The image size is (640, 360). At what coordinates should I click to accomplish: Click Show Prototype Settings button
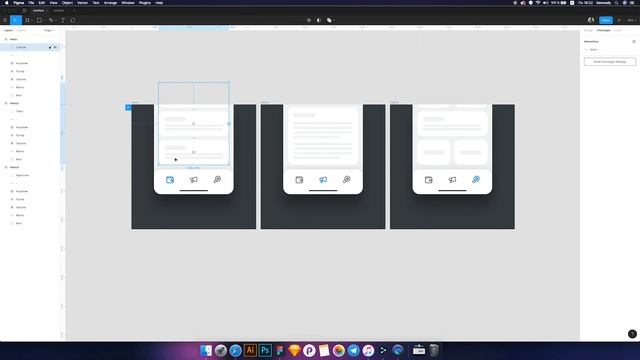(x=610, y=62)
